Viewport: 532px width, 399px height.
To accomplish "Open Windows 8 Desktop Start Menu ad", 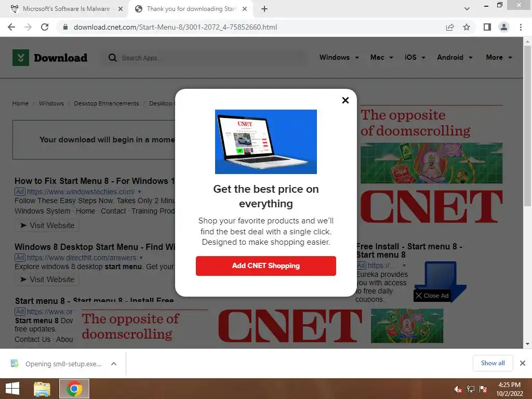I will coord(95,247).
